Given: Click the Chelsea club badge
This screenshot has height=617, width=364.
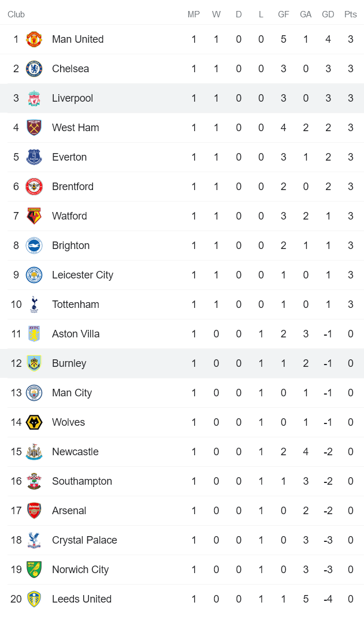Looking at the screenshot, I should pos(35,69).
